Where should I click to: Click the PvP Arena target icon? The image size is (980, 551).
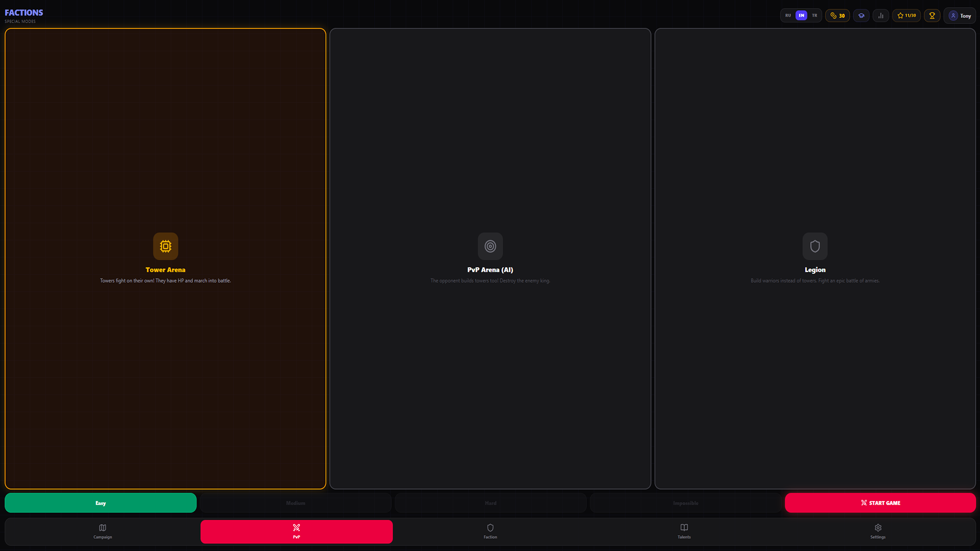(490, 246)
